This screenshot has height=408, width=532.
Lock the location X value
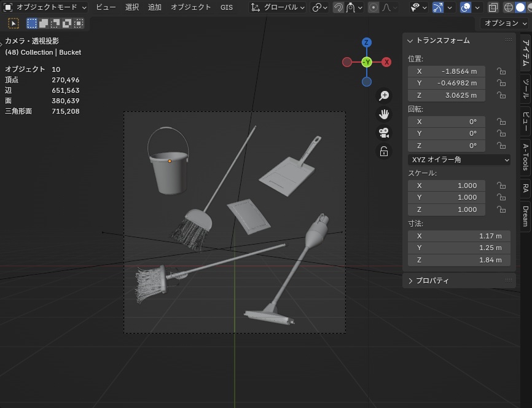pos(501,71)
